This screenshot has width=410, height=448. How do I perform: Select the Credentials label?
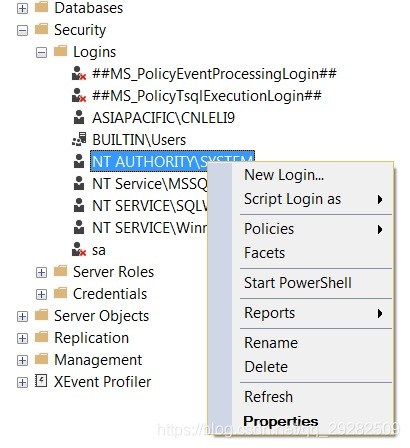110,294
